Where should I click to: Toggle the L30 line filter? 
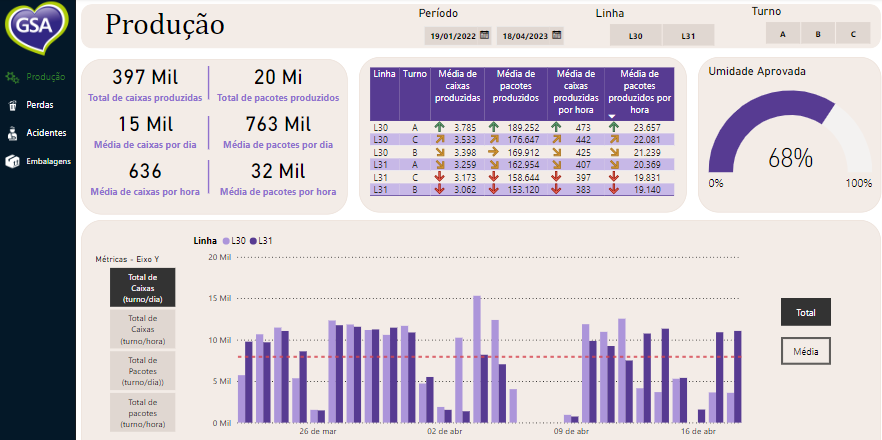tap(635, 36)
